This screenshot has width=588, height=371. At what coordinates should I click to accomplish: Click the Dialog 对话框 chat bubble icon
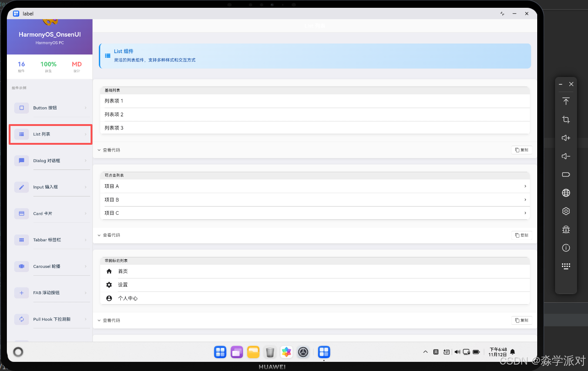22,161
